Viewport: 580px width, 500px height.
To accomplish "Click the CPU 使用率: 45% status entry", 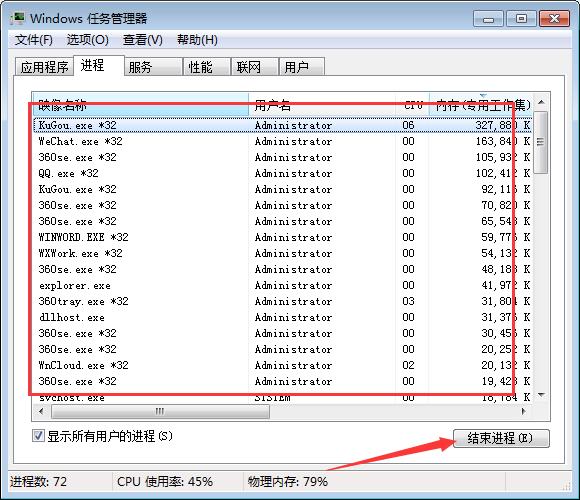I will tap(165, 482).
